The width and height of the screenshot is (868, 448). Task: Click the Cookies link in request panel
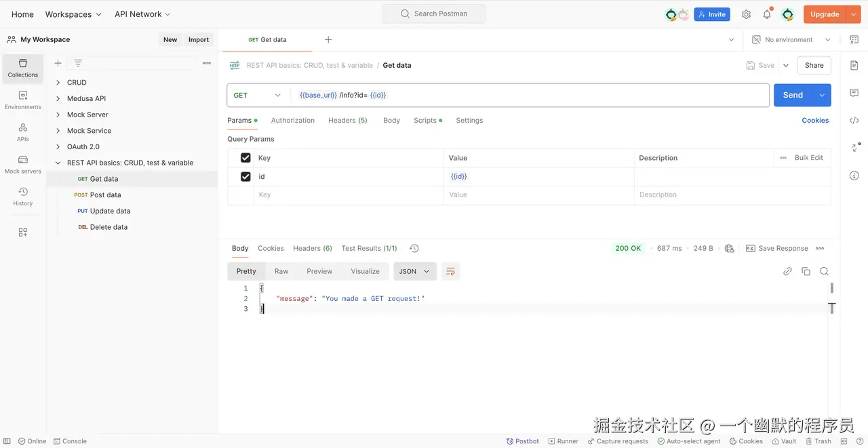coord(815,121)
